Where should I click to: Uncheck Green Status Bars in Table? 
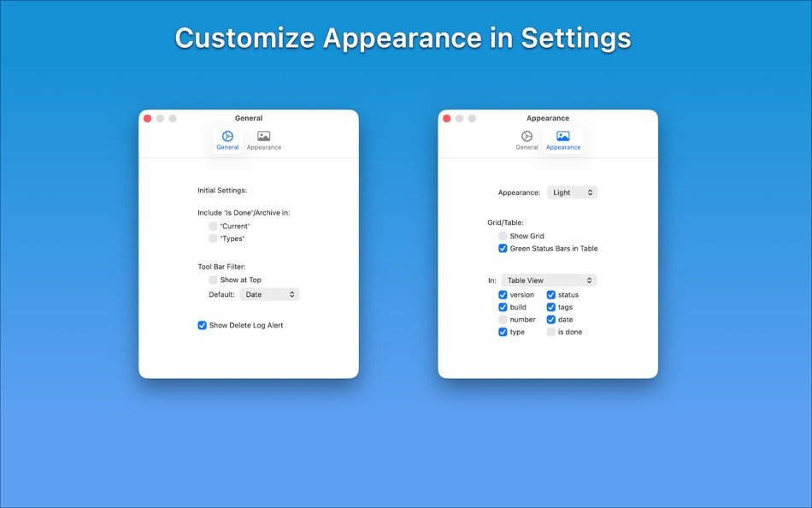pos(502,248)
